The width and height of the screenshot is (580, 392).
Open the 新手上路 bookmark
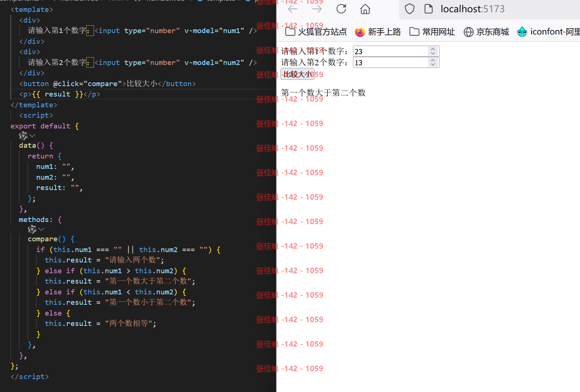click(x=378, y=32)
